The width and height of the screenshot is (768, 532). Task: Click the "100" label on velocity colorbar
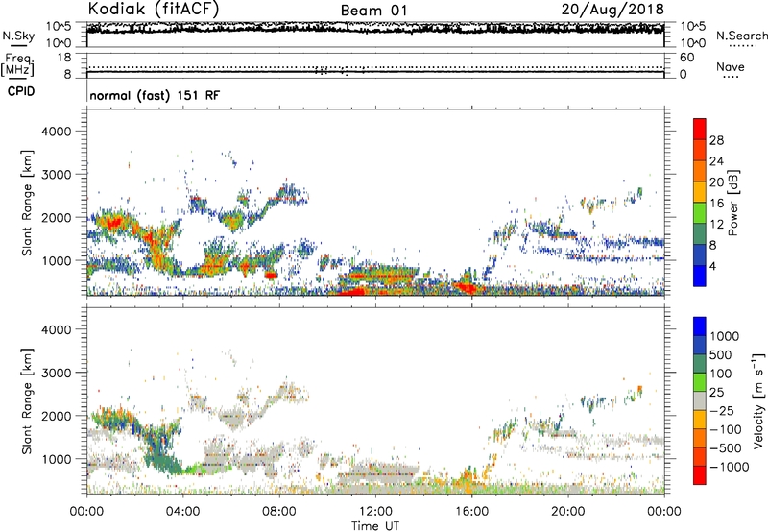721,374
